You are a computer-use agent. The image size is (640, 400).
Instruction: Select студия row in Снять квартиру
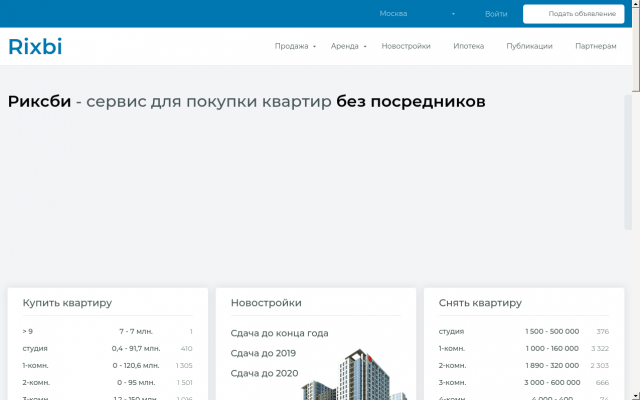524,331
